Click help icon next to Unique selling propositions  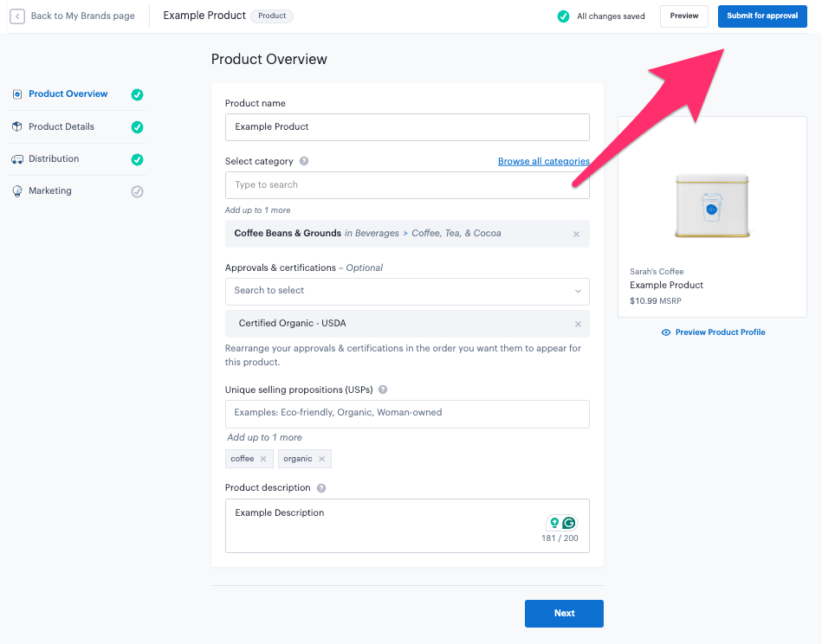[x=383, y=390]
